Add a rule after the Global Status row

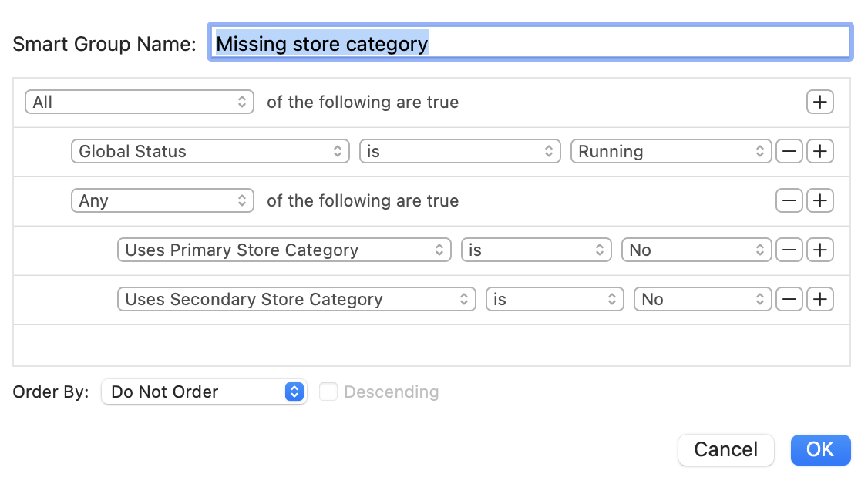[819, 151]
